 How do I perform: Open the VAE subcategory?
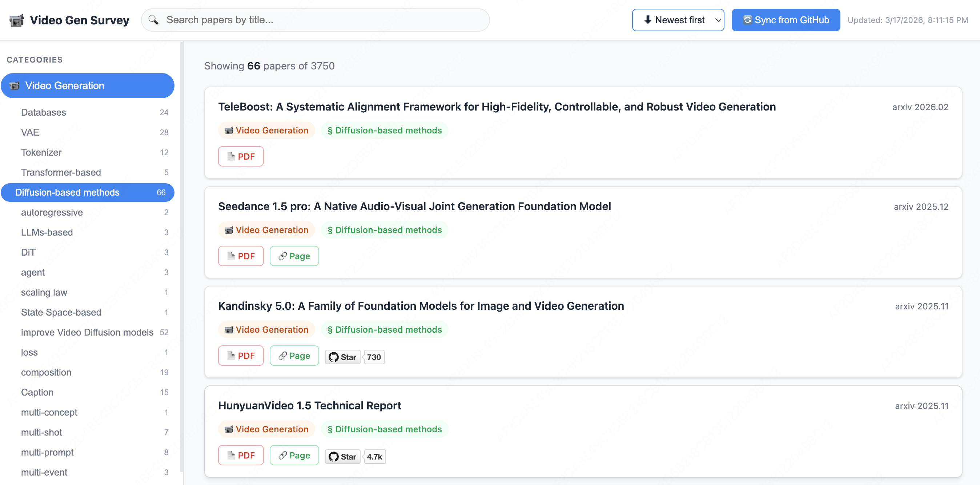coord(88,132)
